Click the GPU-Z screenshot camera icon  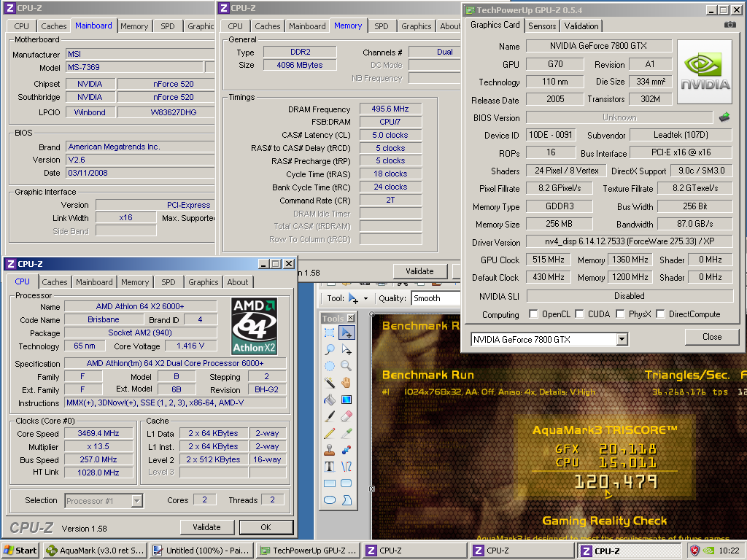click(x=729, y=25)
